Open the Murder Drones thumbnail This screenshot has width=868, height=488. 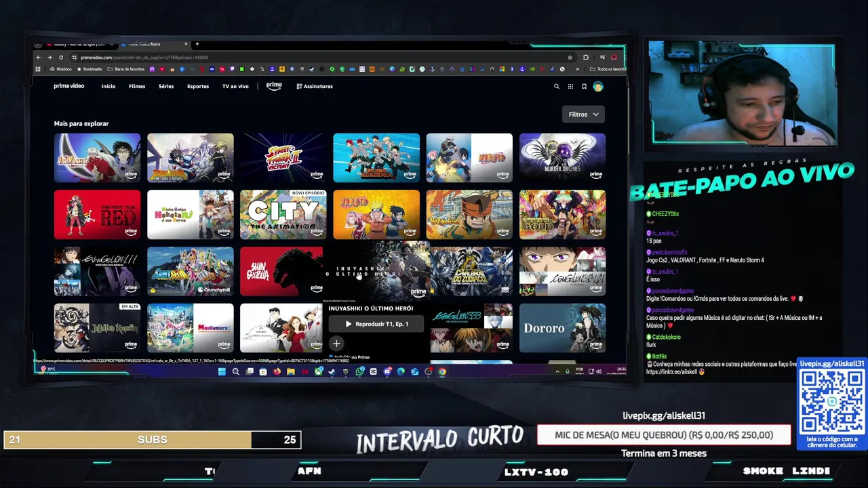click(x=563, y=158)
